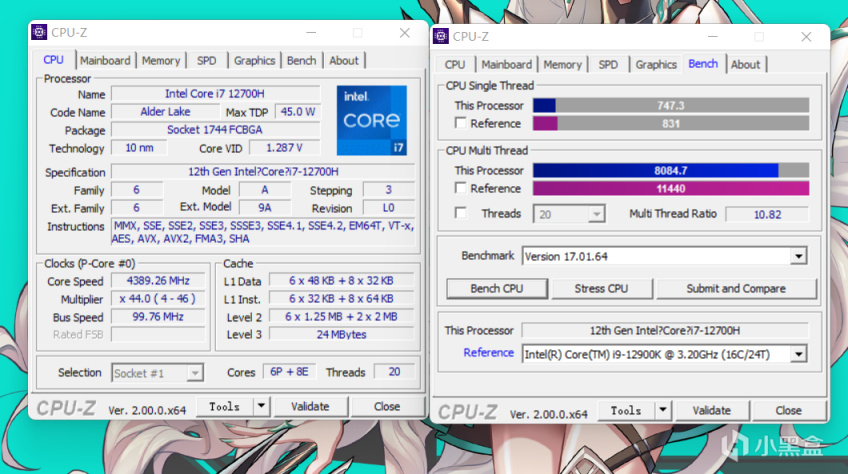Click Validate in left window
This screenshot has height=474, width=848.
[x=310, y=406]
